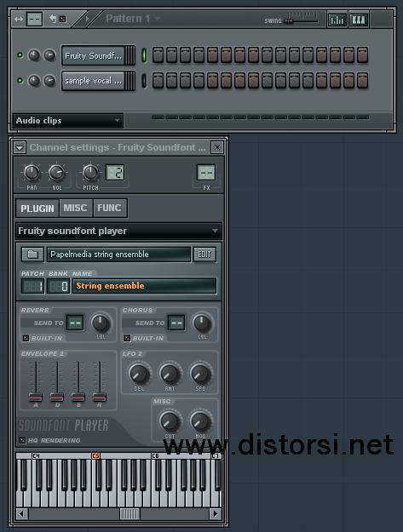Click the piano keyboard horizontal scrollbar thumb
This screenshot has width=403, height=532.
point(130,513)
